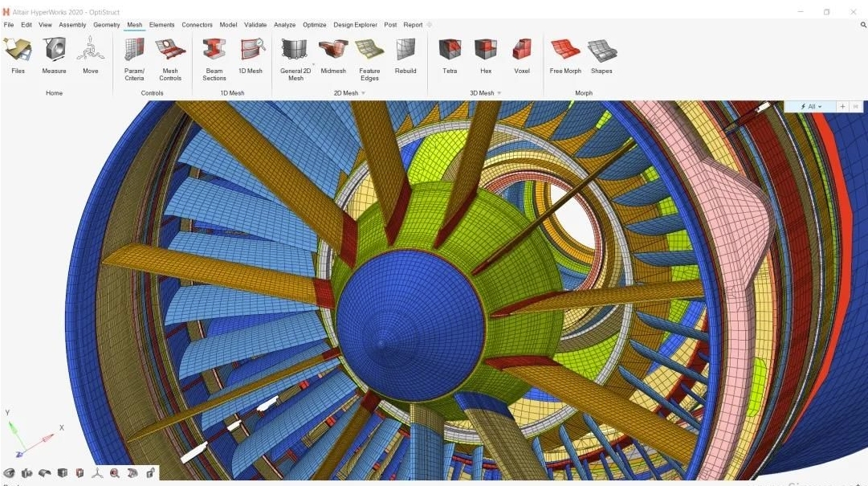Switch to the Report ribbon tab

[x=413, y=25]
